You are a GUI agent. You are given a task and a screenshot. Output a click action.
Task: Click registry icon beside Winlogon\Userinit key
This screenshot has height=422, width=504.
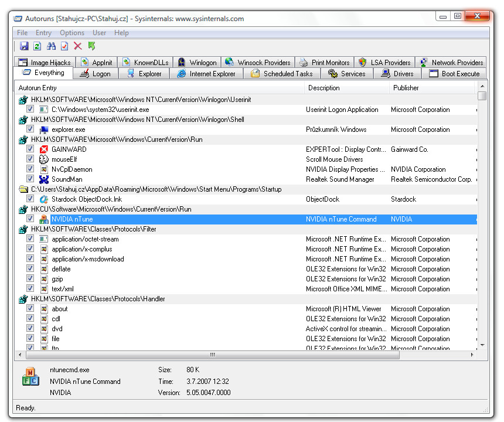[x=23, y=100]
